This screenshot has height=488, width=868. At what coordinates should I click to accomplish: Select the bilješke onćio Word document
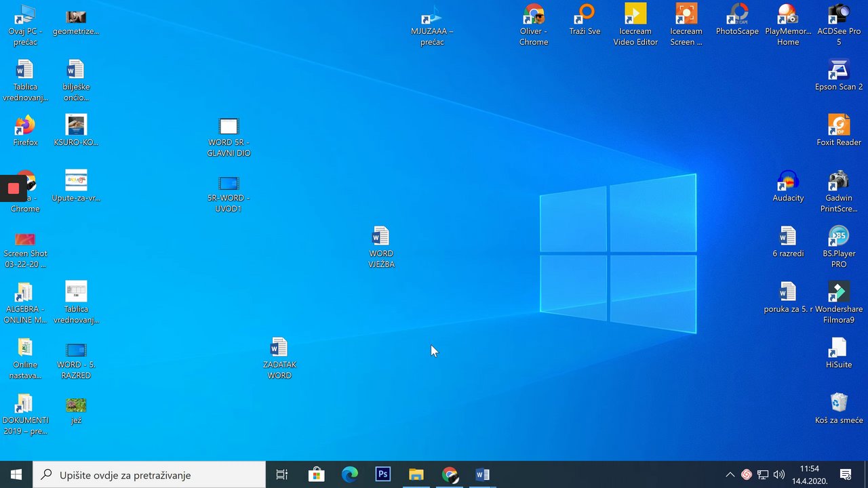coord(75,70)
